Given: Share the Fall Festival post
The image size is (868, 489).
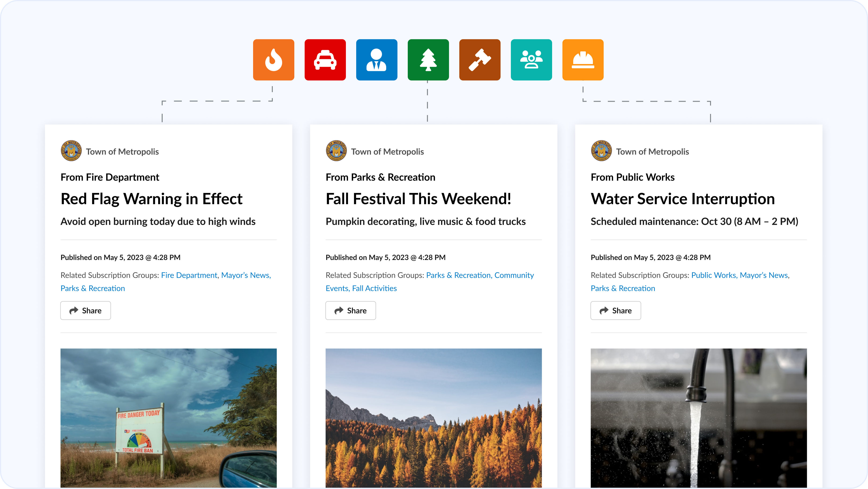Looking at the screenshot, I should (350, 310).
